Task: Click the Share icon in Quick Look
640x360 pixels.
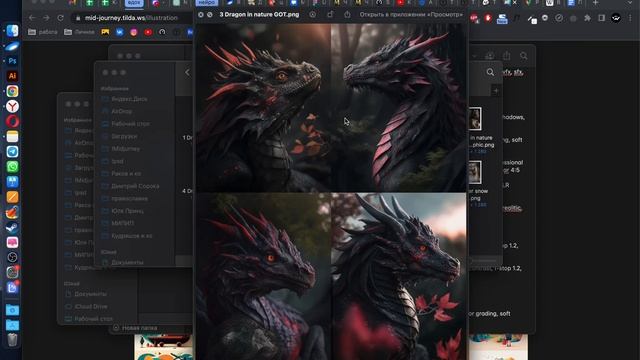Action: (347, 15)
